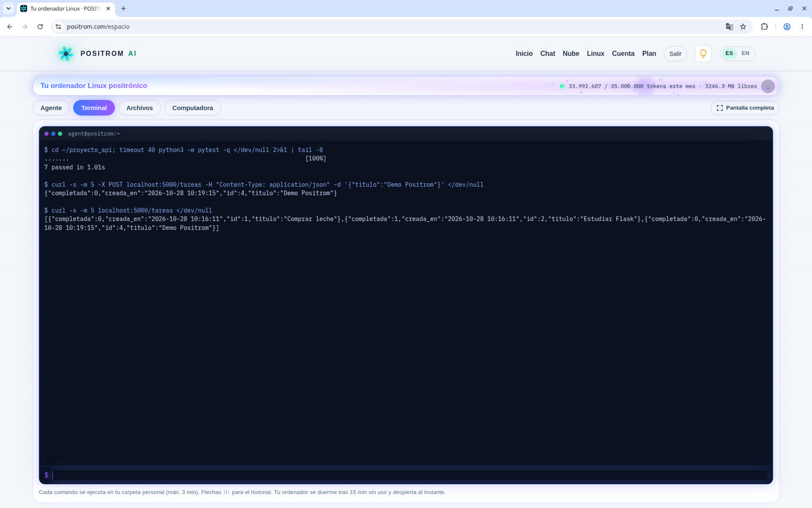Expand the Linux computer status panel chevron
The width and height of the screenshot is (812, 508).
768,87
